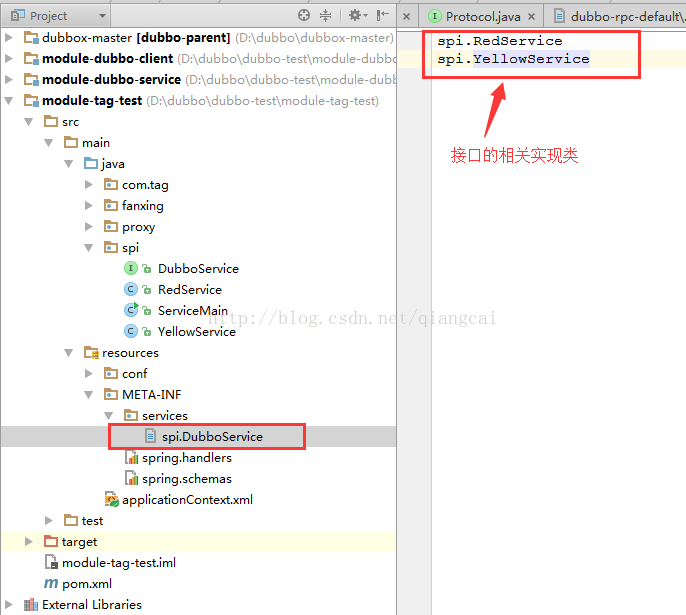Expand the com.tag package
The width and height of the screenshot is (686, 615).
click(89, 185)
